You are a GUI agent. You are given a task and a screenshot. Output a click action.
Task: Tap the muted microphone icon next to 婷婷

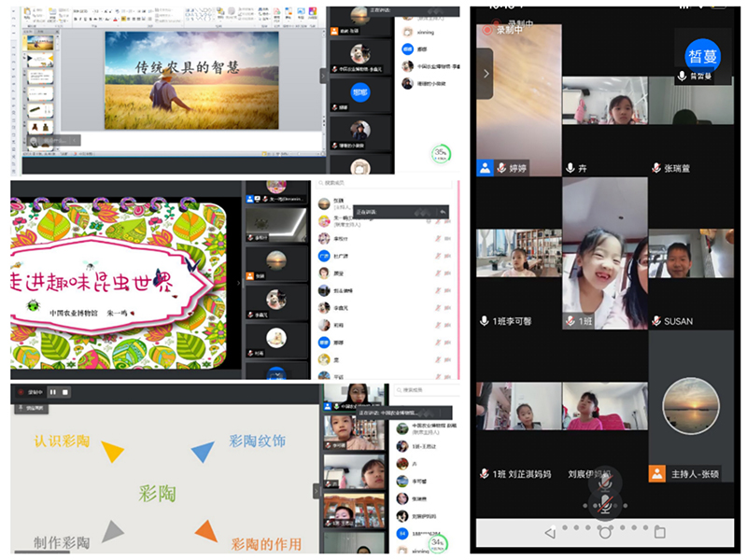(x=501, y=168)
